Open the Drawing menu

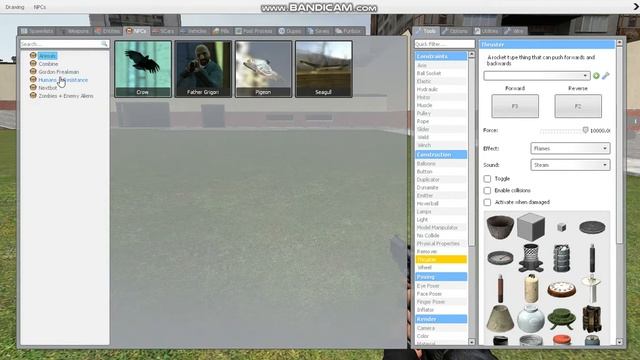[x=15, y=7]
